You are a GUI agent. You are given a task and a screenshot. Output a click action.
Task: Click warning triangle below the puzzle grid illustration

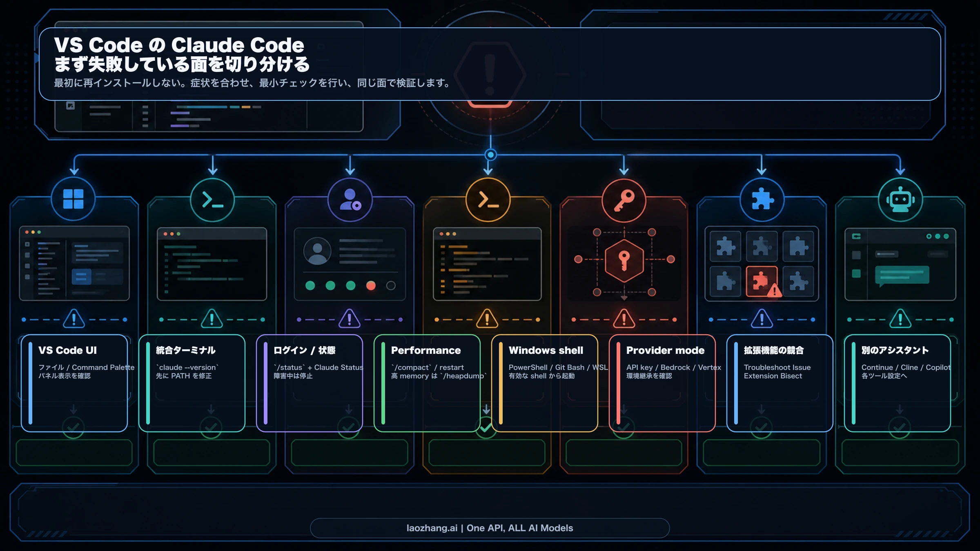coord(762,319)
